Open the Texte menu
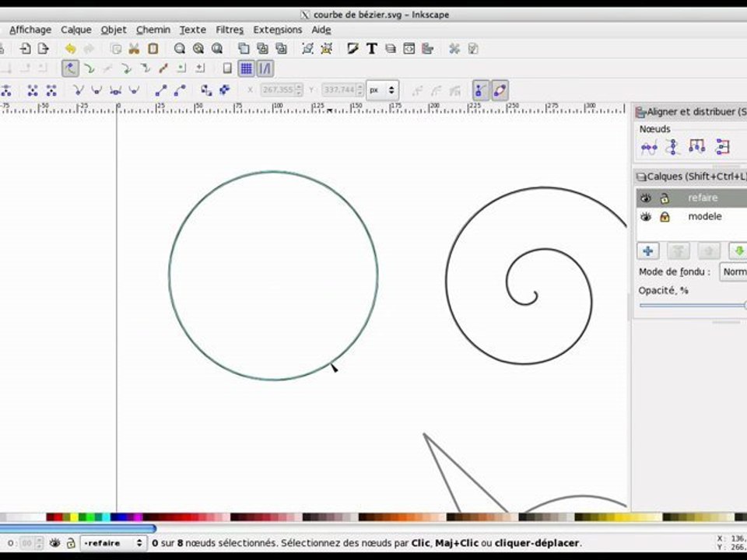The height and width of the screenshot is (560, 747). pos(192,30)
